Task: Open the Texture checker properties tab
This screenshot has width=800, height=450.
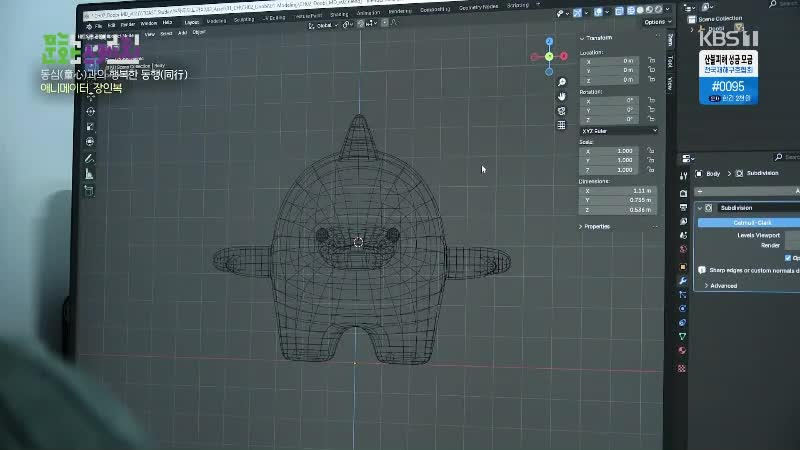Action: (682, 368)
